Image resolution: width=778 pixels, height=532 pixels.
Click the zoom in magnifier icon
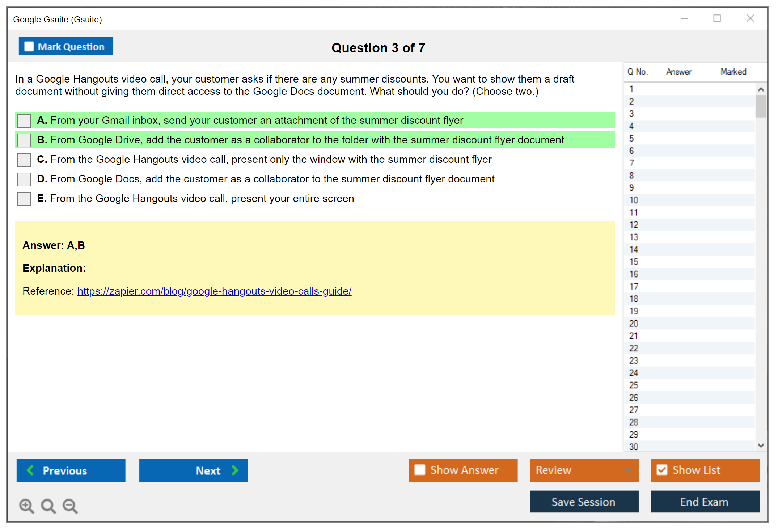tap(26, 506)
